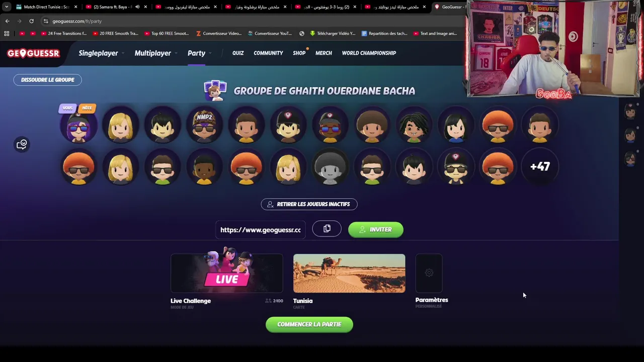The height and width of the screenshot is (362, 644).
Task: Open the first Convertisseur Video bookmark
Action: 219,34
